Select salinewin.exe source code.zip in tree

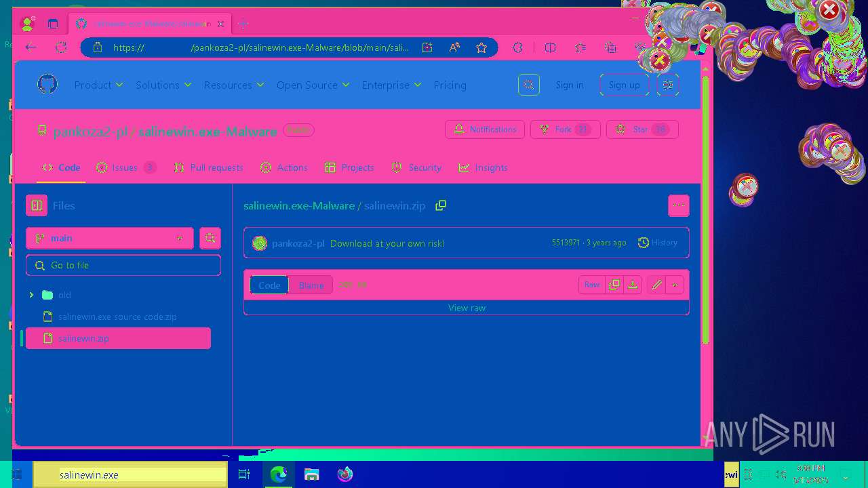click(118, 317)
